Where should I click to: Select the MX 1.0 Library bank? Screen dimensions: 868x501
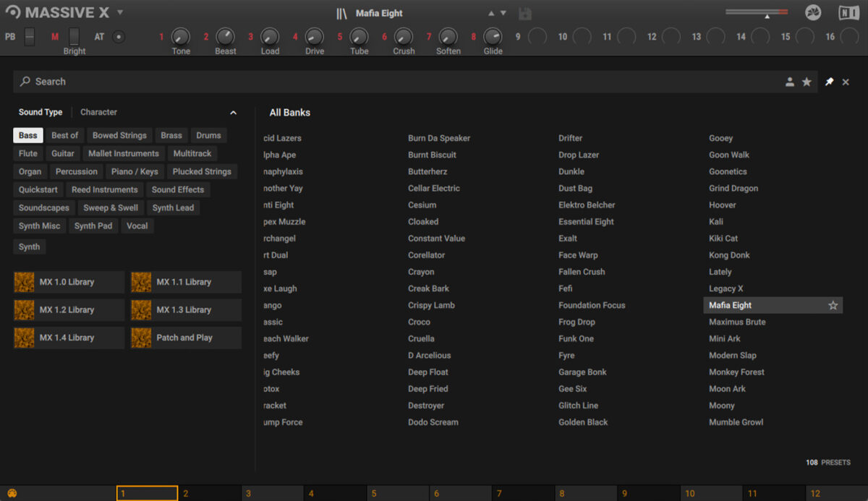(x=69, y=282)
